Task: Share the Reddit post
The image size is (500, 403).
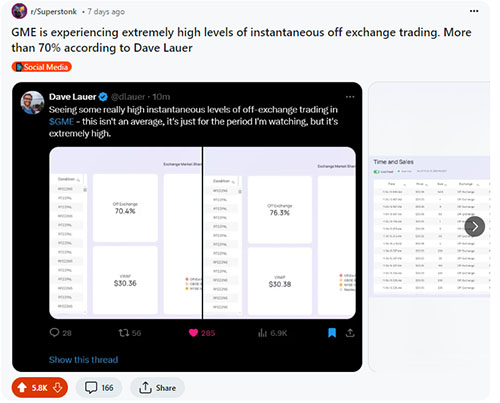Action: coord(157,388)
